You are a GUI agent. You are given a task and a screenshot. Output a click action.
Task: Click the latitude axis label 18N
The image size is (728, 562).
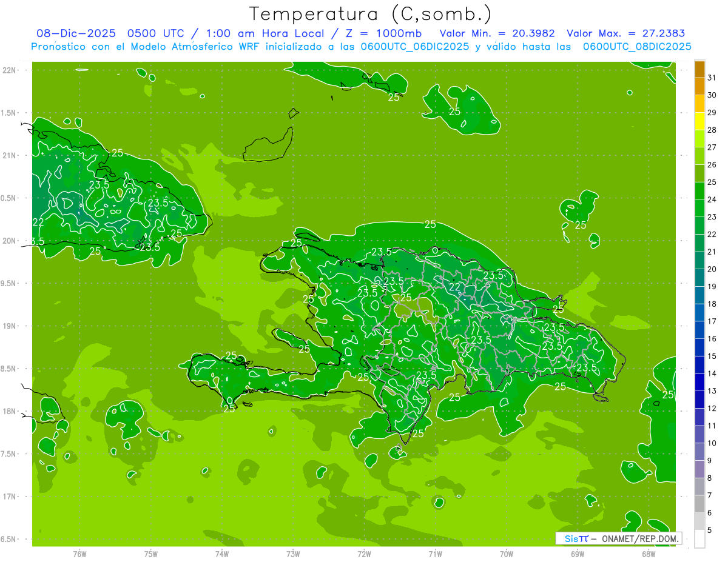point(10,411)
